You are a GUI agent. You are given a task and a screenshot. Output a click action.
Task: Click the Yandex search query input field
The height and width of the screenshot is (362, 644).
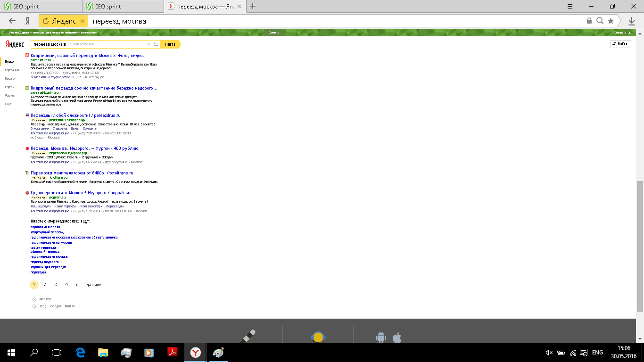[x=90, y=44]
